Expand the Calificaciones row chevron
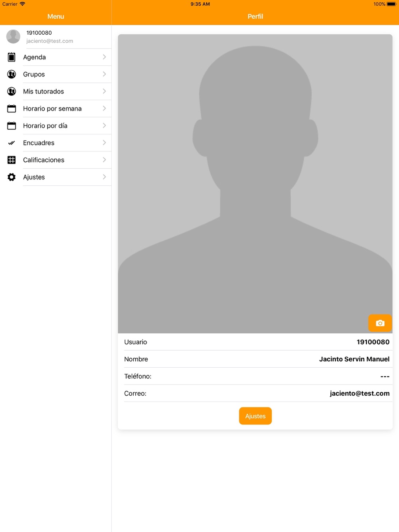The width and height of the screenshot is (399, 532). coord(104,160)
